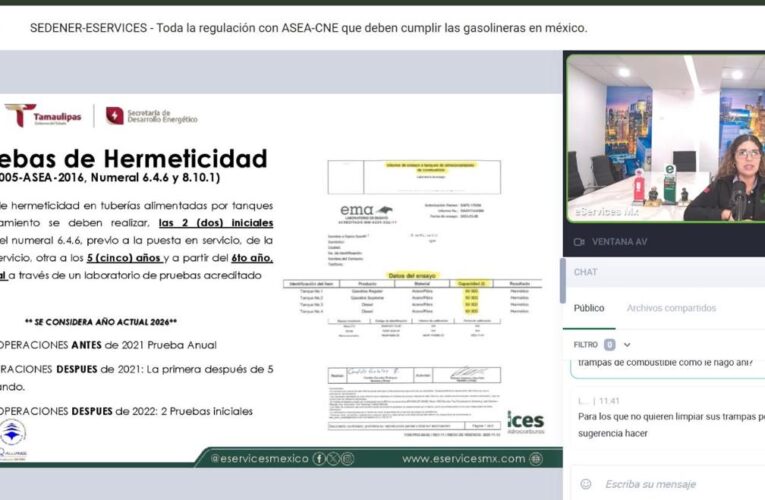Click the Tamaulipas logo on the slide

43,116
